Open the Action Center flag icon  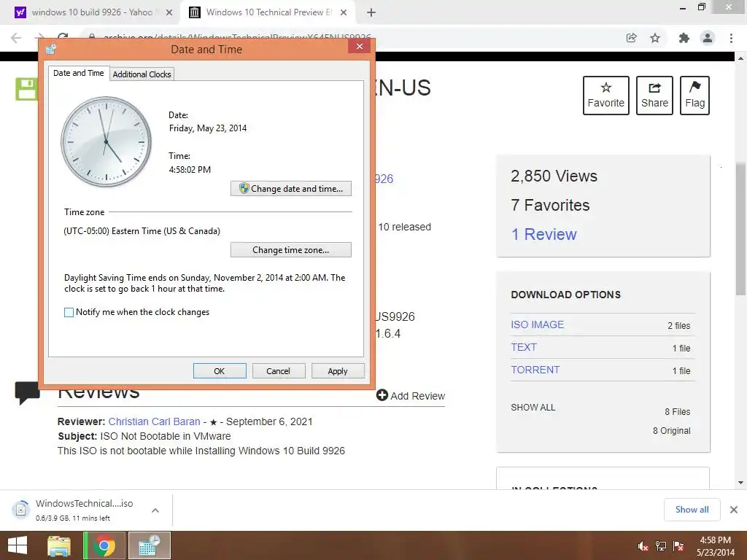(678, 547)
